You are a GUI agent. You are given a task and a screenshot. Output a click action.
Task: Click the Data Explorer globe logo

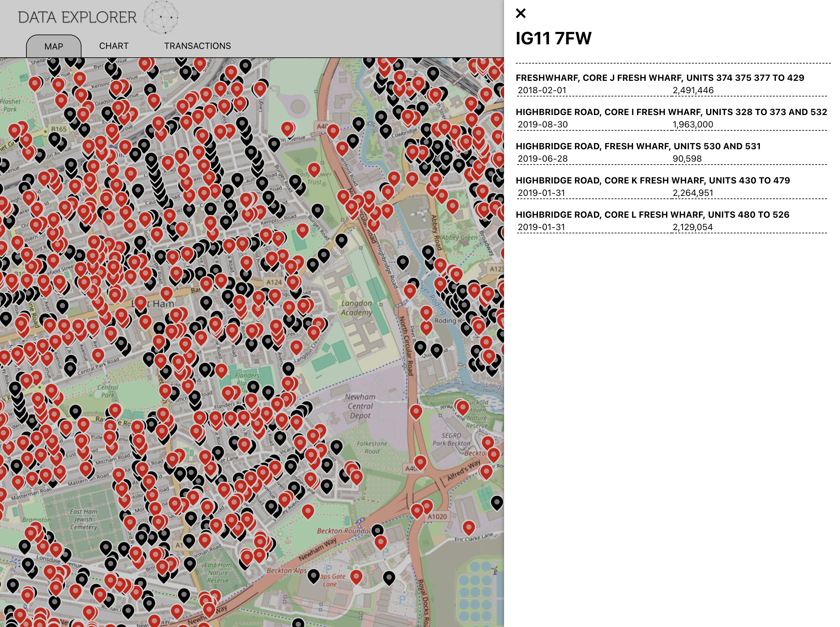pyautogui.click(x=161, y=17)
